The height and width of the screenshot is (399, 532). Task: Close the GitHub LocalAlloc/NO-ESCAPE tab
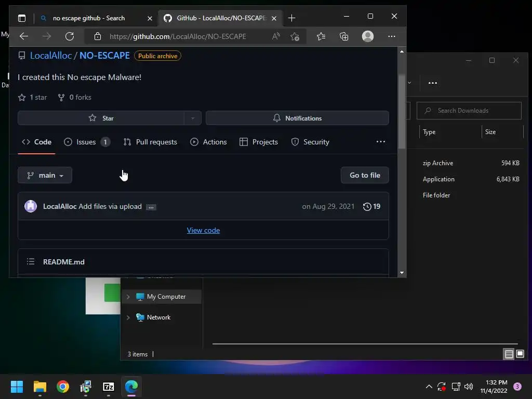274,18
